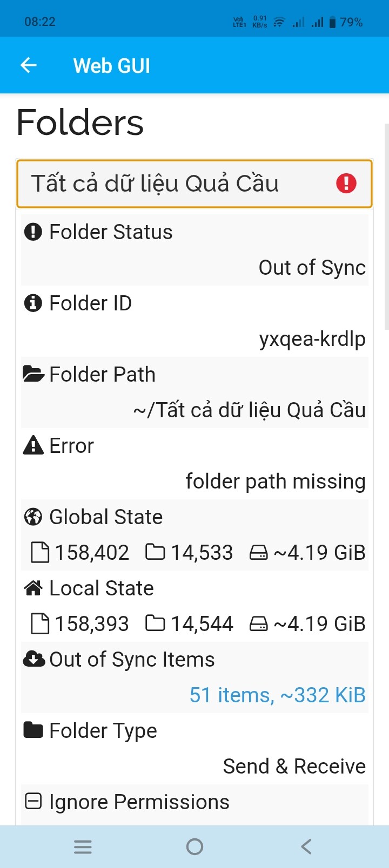Click the red error alert icon
Viewport: 389px width, 868px height.
click(346, 184)
